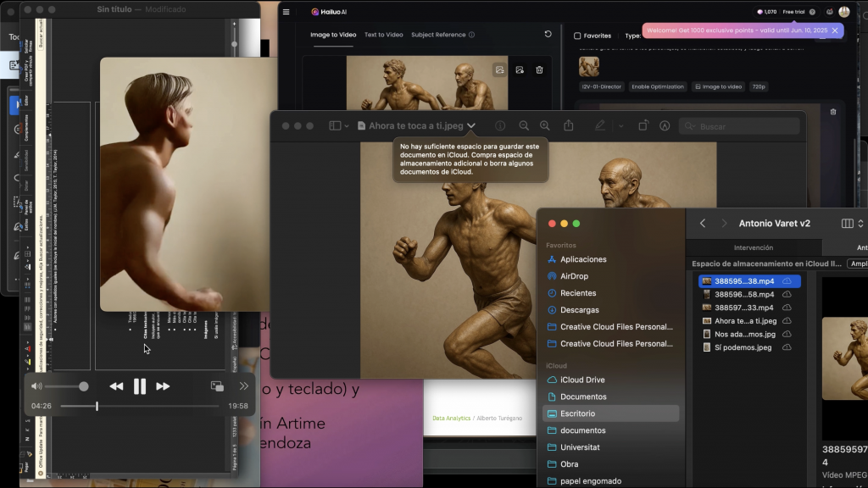
Task: Select the Intervención tab in Finder
Action: coord(753,247)
